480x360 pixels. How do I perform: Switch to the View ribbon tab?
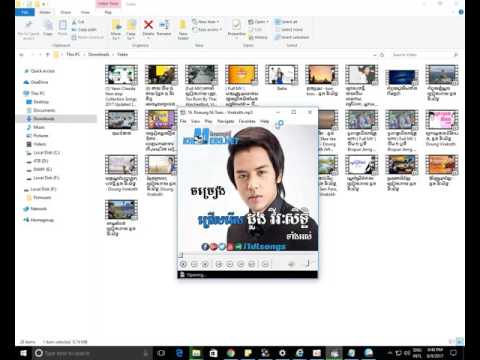pos(85,12)
